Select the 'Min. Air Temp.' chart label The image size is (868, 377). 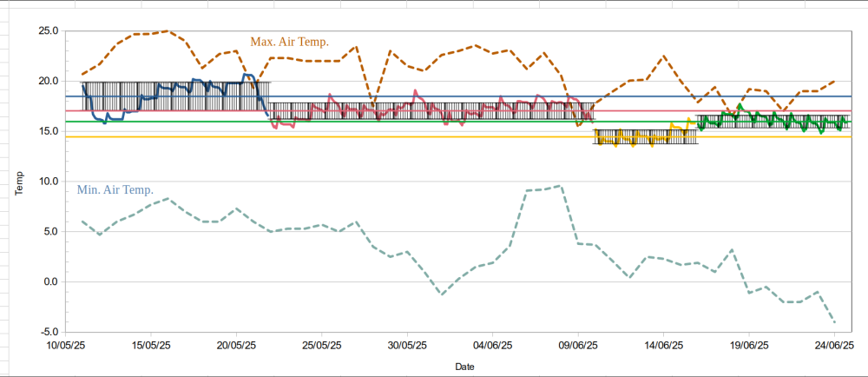coord(115,190)
